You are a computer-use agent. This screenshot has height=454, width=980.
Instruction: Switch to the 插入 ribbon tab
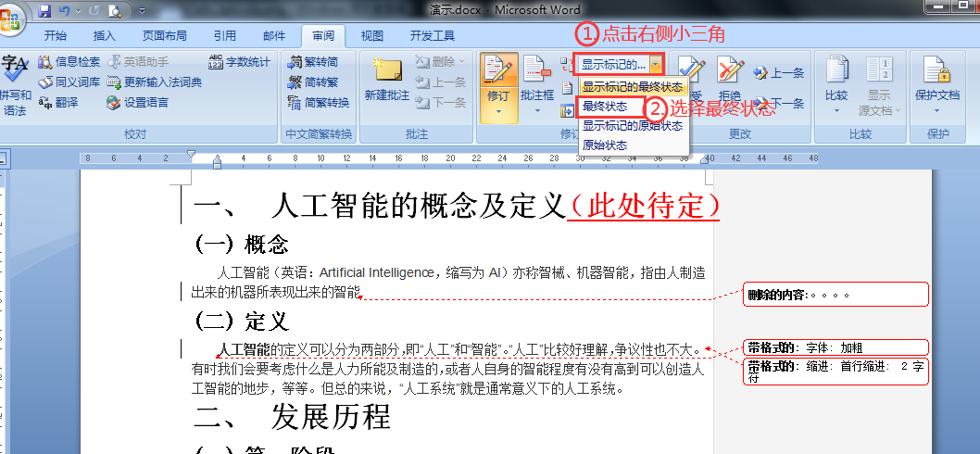[x=105, y=36]
